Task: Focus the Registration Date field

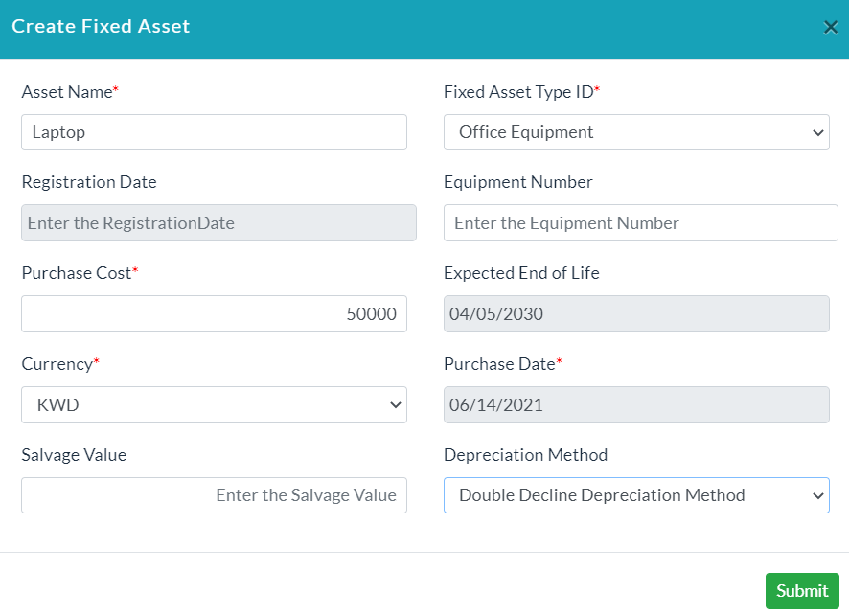Action: click(x=218, y=222)
